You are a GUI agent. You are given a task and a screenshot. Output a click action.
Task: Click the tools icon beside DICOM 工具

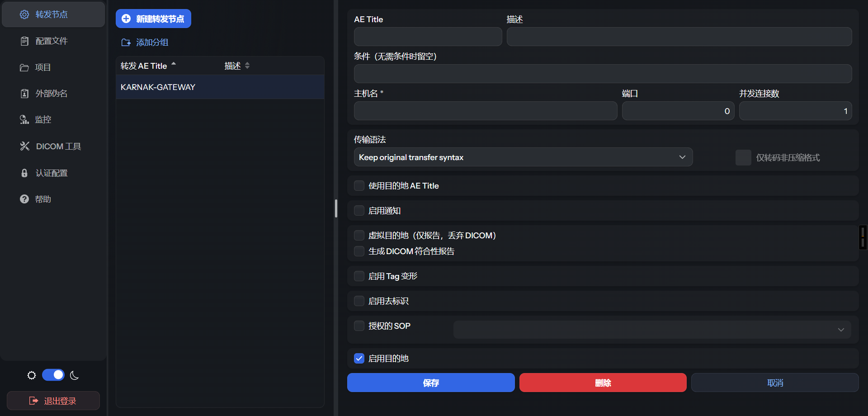pos(25,146)
